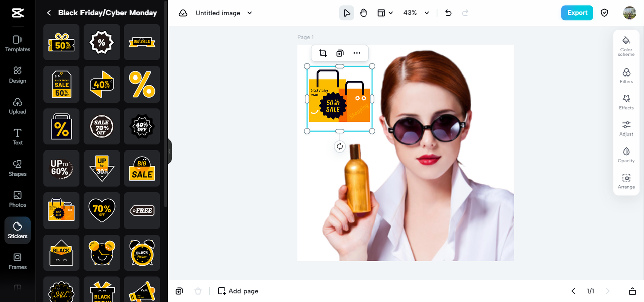Go back from Black Friday/Cyber Monday stickers
Screen dimensions: 644x302
(x=49, y=13)
